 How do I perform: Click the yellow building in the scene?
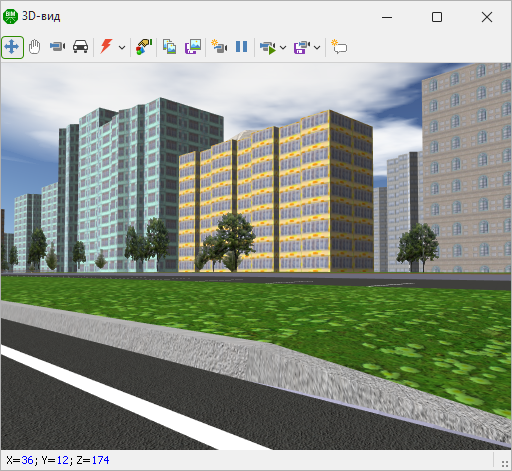[276, 193]
